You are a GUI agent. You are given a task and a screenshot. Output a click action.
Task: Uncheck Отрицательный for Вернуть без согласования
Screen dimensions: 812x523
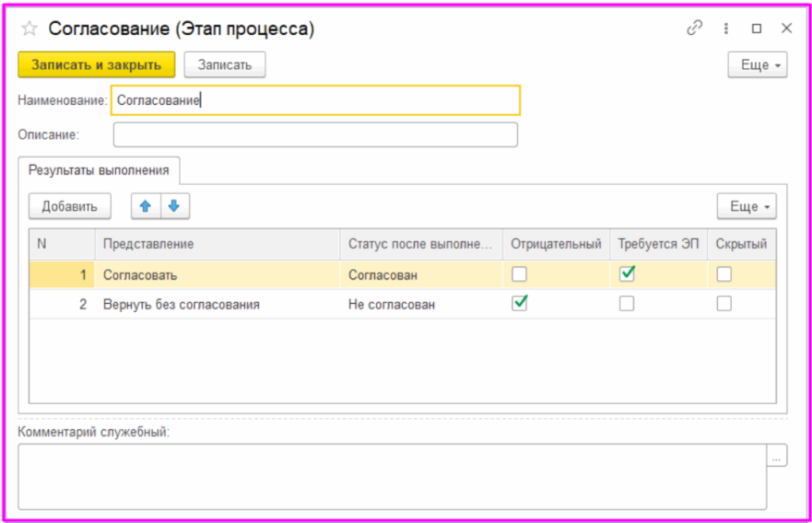pos(519,303)
